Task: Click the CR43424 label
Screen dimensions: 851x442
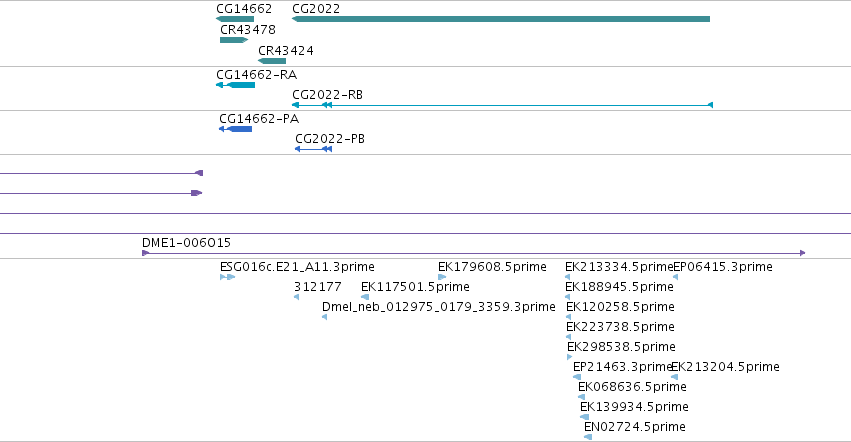Action: pos(285,50)
